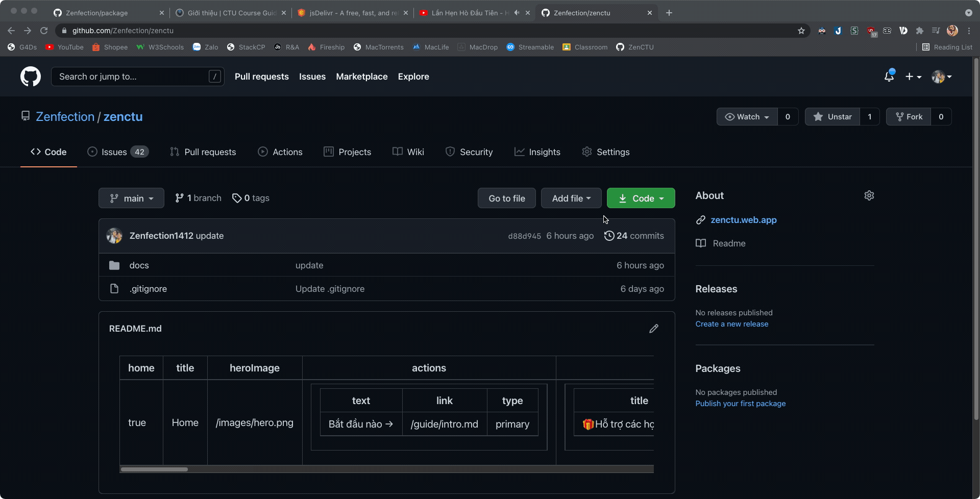Open the Projects tab
The width and height of the screenshot is (980, 499).
click(348, 152)
